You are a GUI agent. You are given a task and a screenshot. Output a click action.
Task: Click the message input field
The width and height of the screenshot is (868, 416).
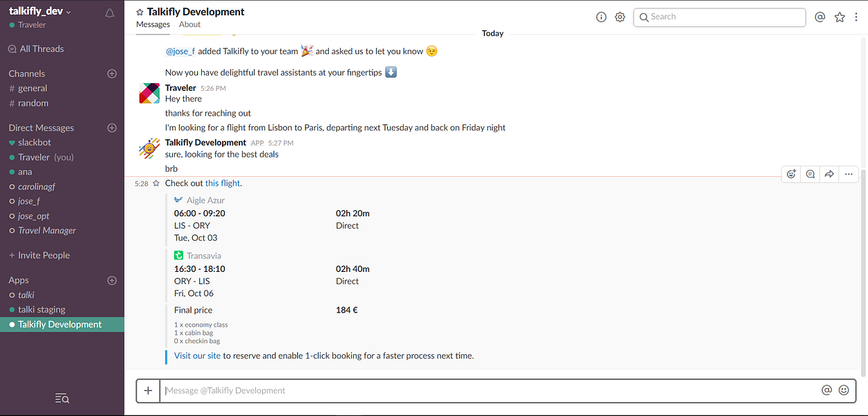click(x=486, y=390)
